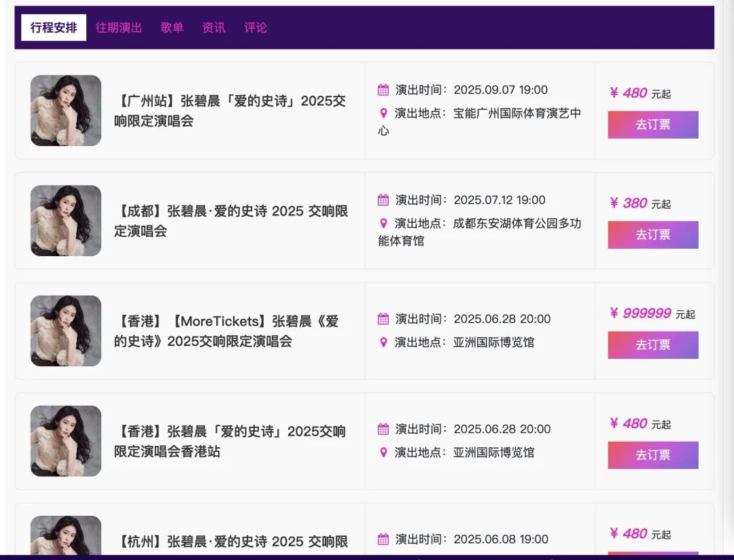Open the 【广州站】张碧晨「爱的史诗」concert title
Screen dimensions: 734x560
click(x=230, y=111)
